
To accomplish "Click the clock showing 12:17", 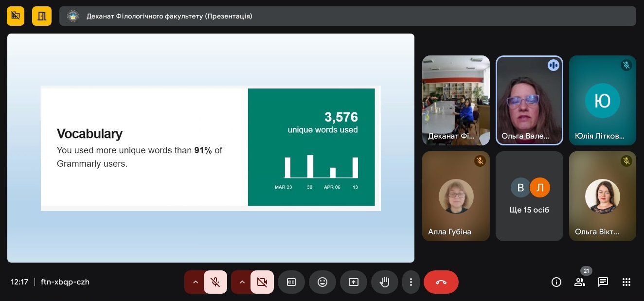I will pos(19,282).
